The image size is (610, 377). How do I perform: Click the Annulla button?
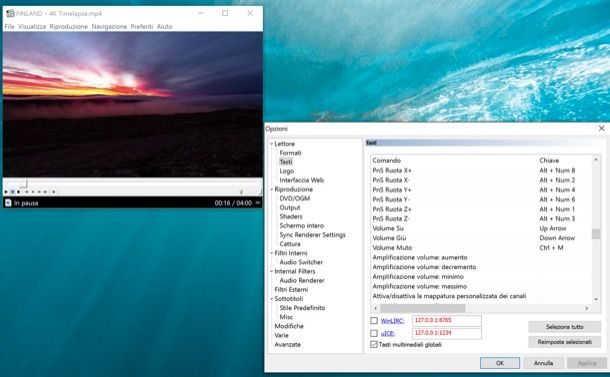tap(543, 363)
